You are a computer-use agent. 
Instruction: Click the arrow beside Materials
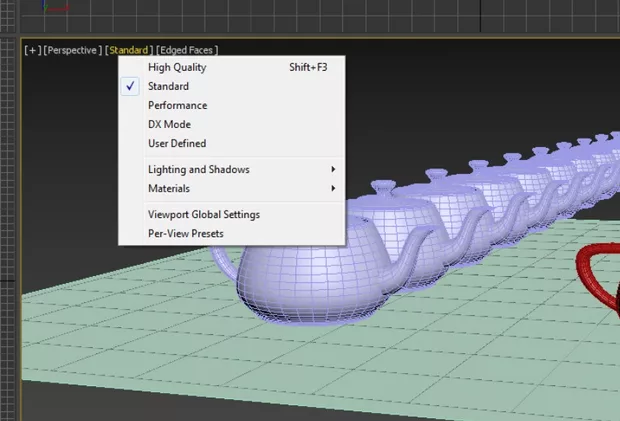tap(333, 189)
